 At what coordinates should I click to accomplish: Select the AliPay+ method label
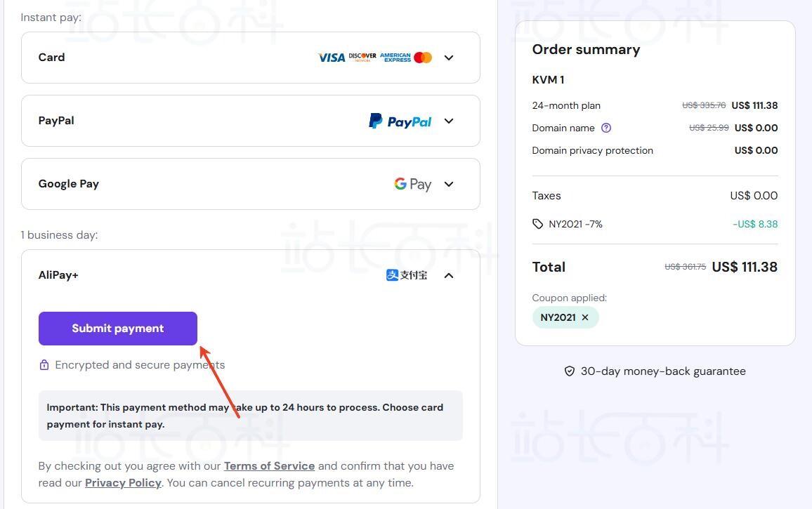click(x=58, y=275)
